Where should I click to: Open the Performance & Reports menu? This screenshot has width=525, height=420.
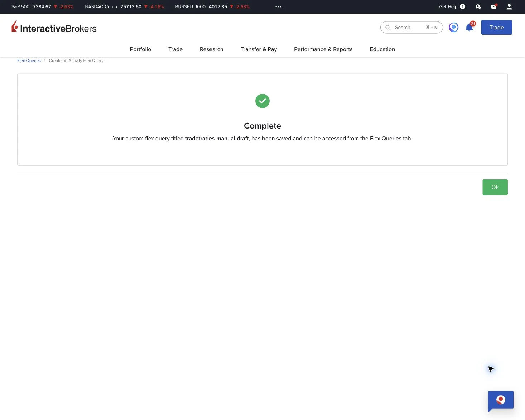(x=323, y=49)
